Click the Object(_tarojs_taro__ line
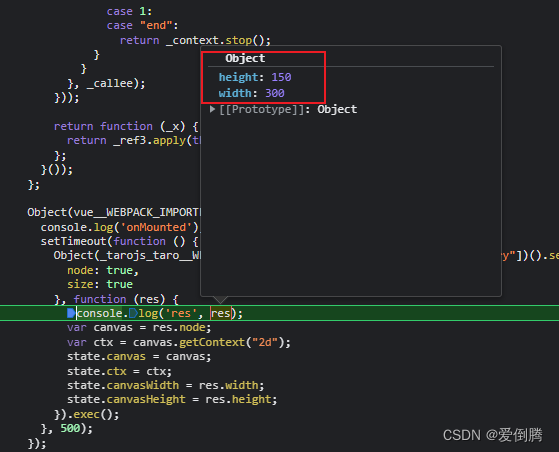559x452 pixels. [x=127, y=256]
